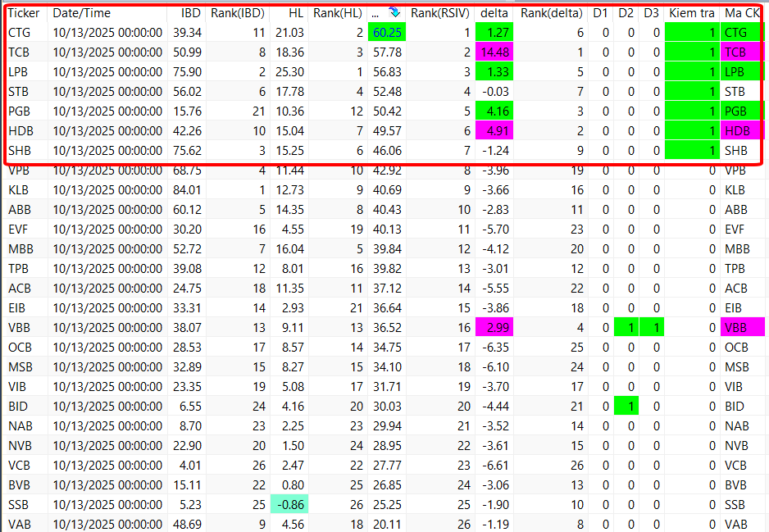Click the green 60.25 cell for CTG

[x=386, y=33]
